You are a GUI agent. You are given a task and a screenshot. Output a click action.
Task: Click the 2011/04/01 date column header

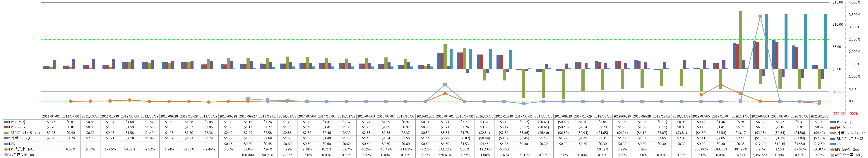[51, 116]
